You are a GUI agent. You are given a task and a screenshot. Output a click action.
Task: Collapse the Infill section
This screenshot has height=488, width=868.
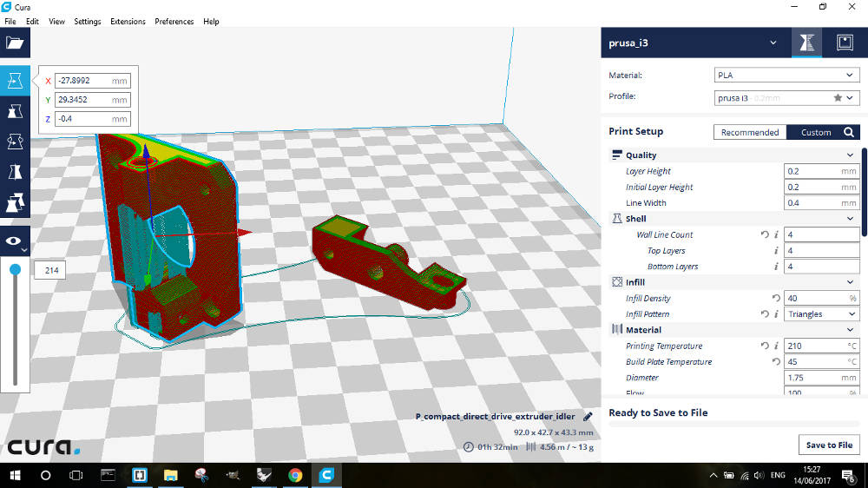(850, 282)
